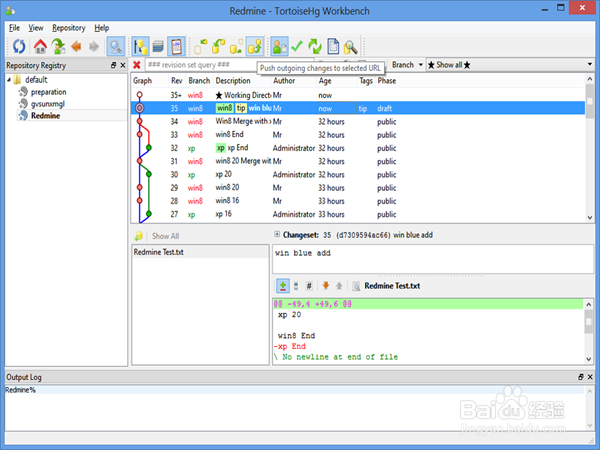Open the File menu

[14, 28]
